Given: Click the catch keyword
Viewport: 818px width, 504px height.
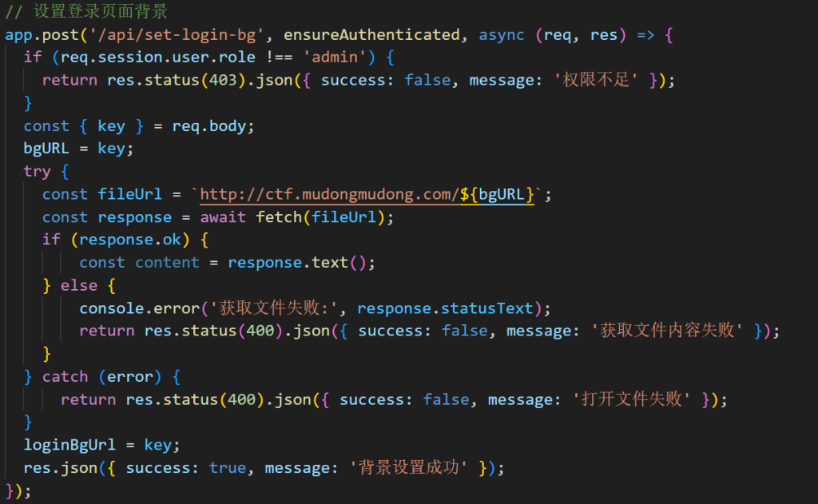Looking at the screenshot, I should (66, 377).
